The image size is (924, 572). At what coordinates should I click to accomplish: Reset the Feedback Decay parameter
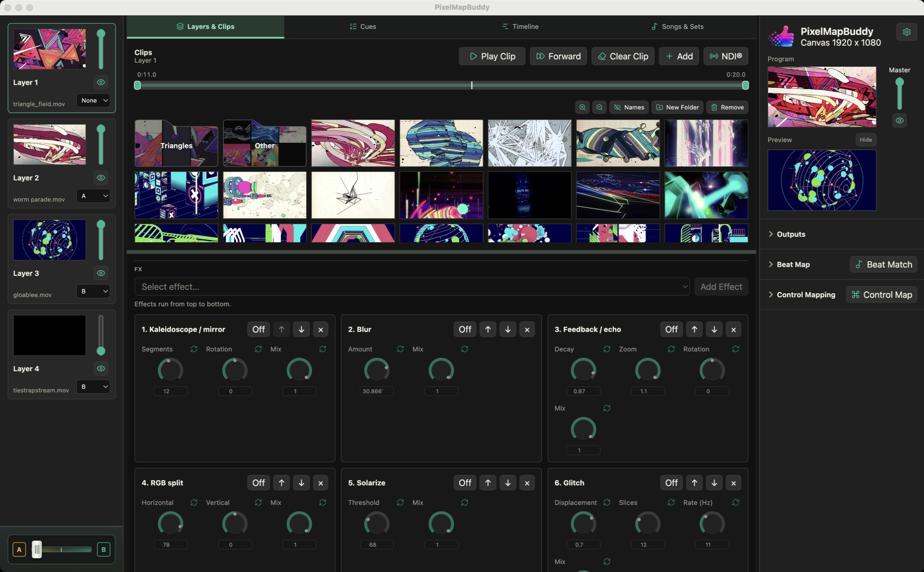pyautogui.click(x=607, y=349)
